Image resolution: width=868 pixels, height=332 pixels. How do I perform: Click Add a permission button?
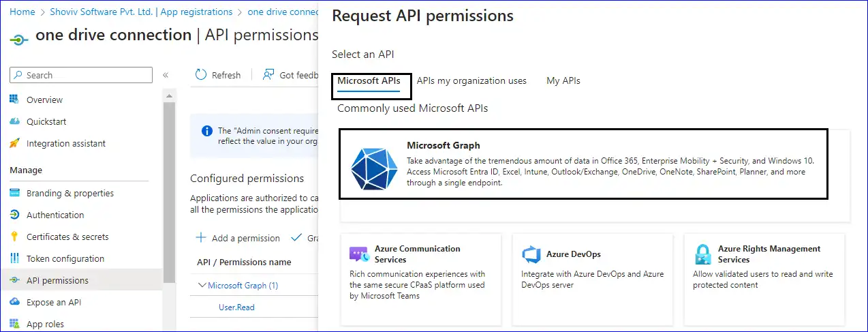[x=238, y=238]
